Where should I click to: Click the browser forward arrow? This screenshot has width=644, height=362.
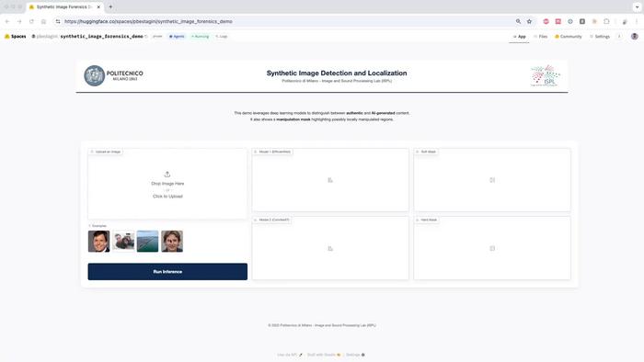click(x=19, y=21)
